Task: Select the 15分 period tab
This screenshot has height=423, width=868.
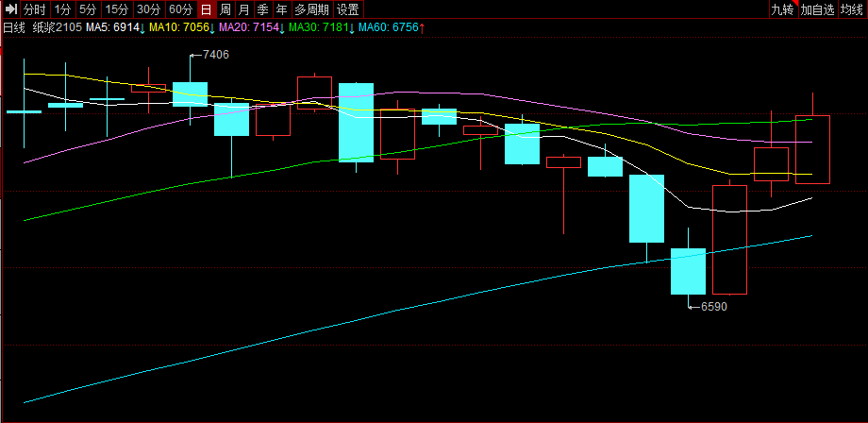Action: (x=117, y=8)
